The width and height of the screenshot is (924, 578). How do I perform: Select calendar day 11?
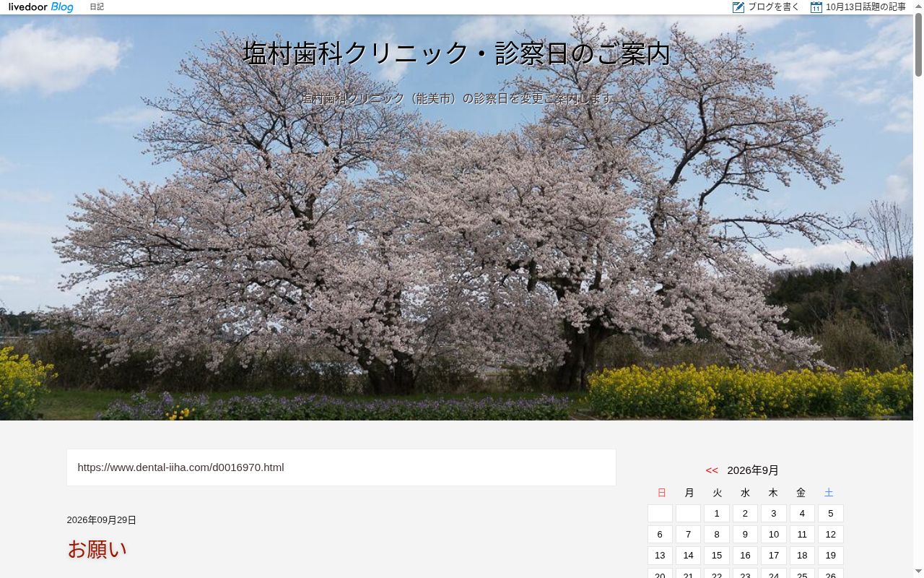tap(802, 535)
